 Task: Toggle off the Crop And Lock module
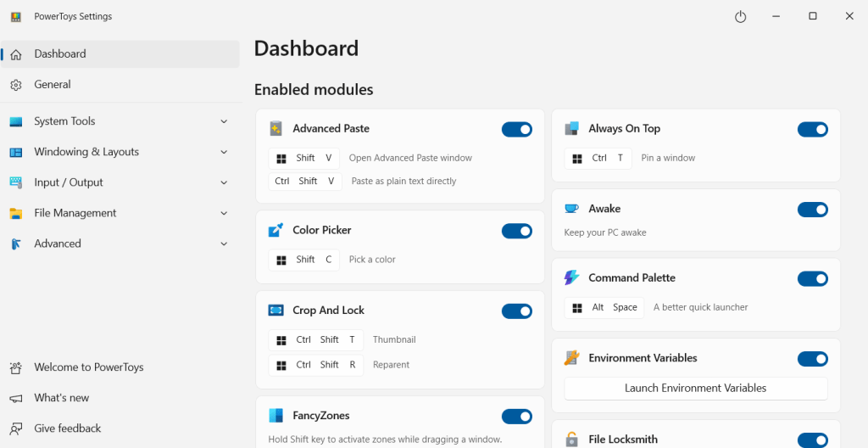pos(516,311)
